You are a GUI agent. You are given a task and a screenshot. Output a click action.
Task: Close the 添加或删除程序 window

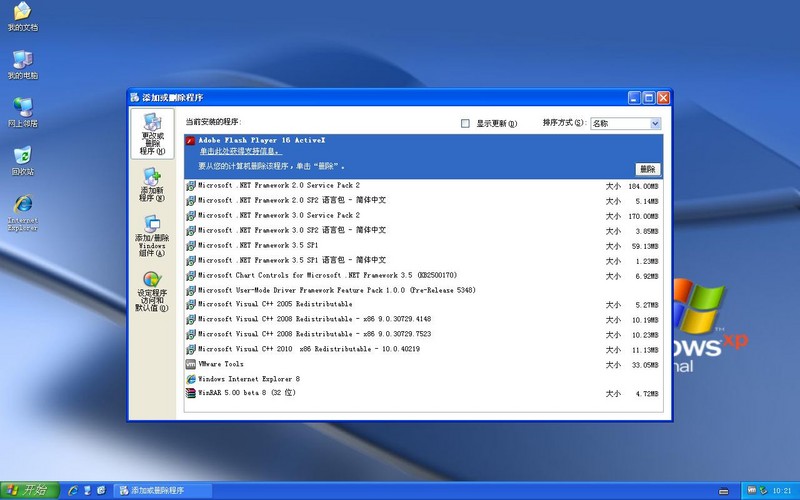click(663, 98)
